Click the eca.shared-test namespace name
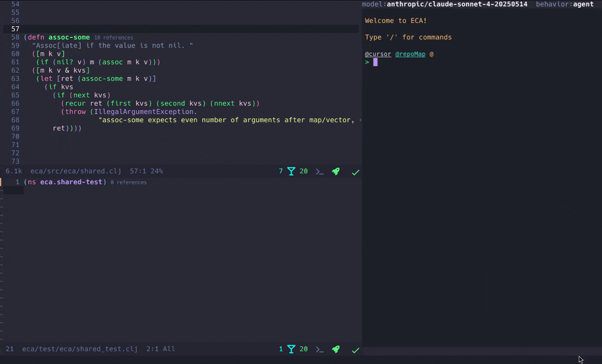 (x=71, y=182)
